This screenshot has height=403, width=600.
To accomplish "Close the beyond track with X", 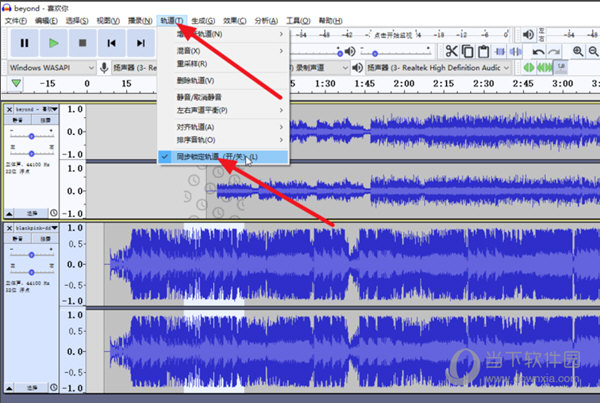I will (x=9, y=109).
